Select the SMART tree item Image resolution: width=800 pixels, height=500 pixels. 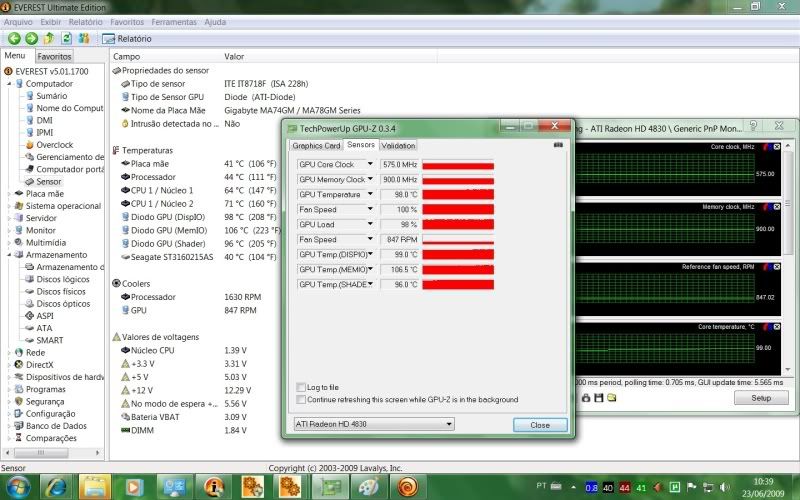(x=49, y=340)
